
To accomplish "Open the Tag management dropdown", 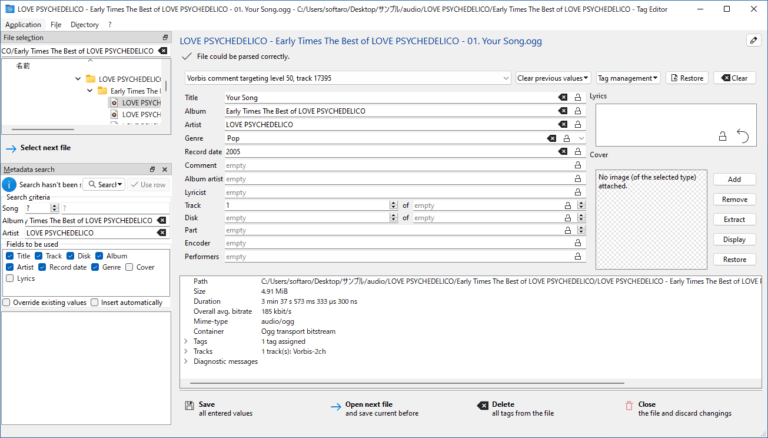I will coord(628,78).
